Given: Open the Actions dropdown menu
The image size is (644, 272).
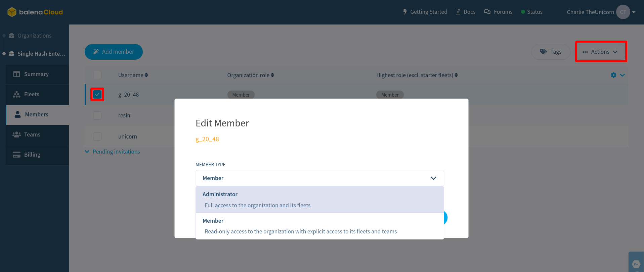Looking at the screenshot, I should coord(601,51).
